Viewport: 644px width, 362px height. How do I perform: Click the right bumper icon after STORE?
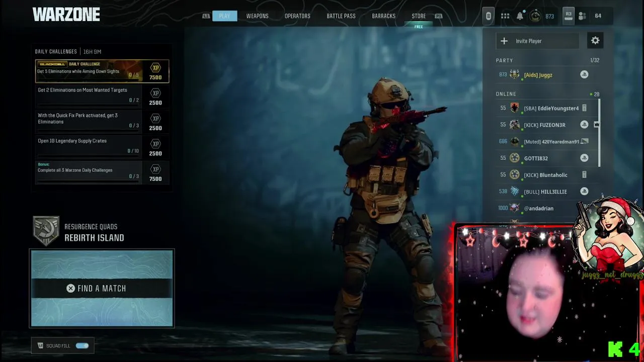click(x=439, y=16)
